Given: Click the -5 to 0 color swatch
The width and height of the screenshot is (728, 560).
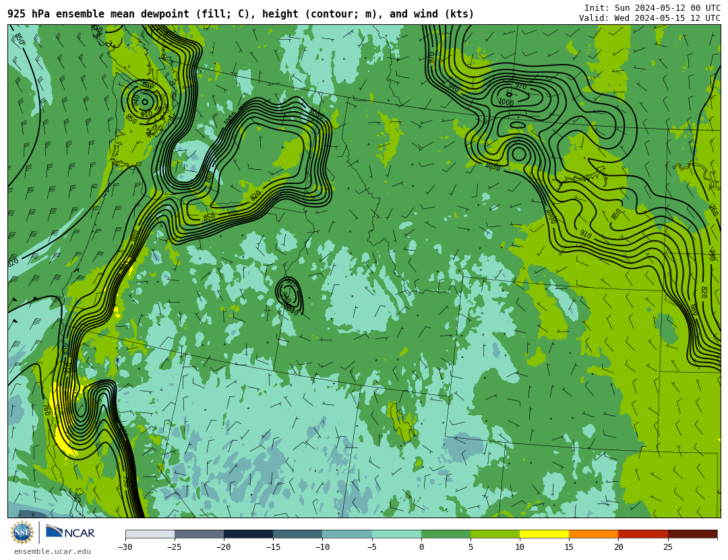Looking at the screenshot, I should pyautogui.click(x=396, y=534).
